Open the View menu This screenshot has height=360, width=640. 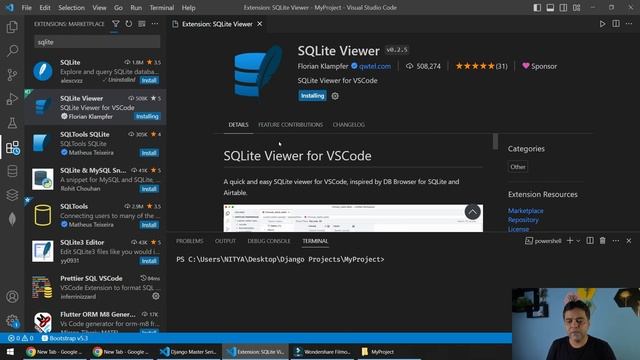pyautogui.click(x=99, y=8)
